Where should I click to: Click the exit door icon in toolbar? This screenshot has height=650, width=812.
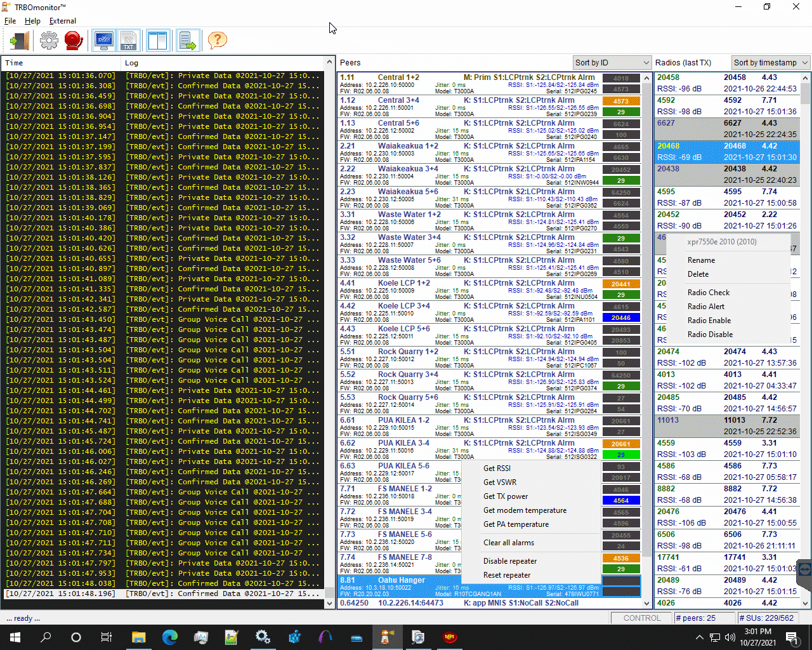click(20, 41)
